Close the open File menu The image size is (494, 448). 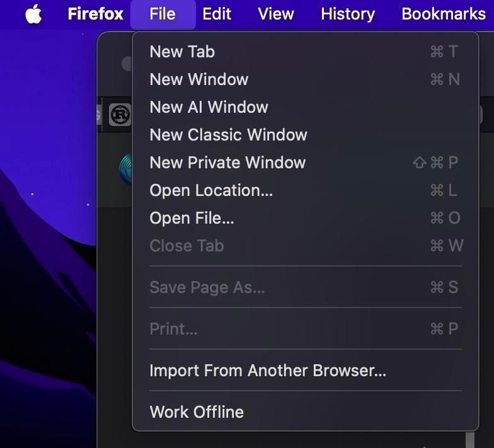click(x=163, y=14)
